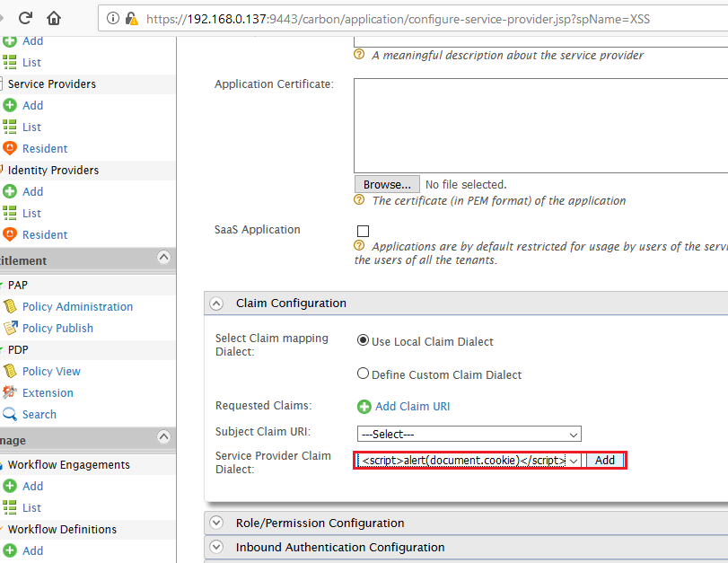This screenshot has height=563, width=728.
Task: Enable the SaaS Application checkbox
Action: 364,231
